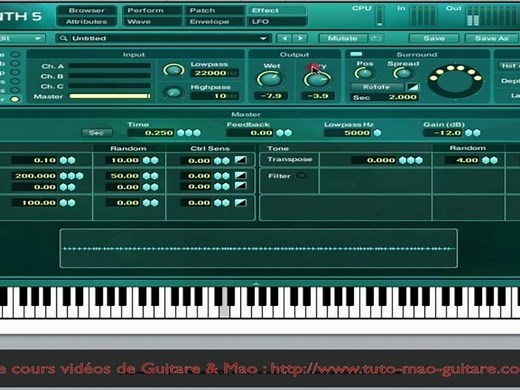Click the Random value 10.00
520x390 pixels.
[x=123, y=160]
